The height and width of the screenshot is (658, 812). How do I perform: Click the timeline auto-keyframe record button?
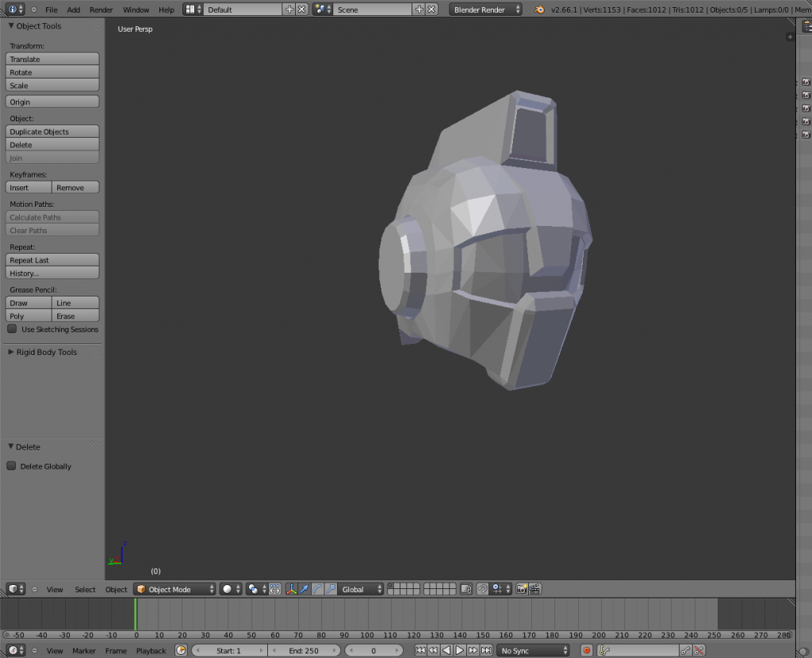[587, 650]
